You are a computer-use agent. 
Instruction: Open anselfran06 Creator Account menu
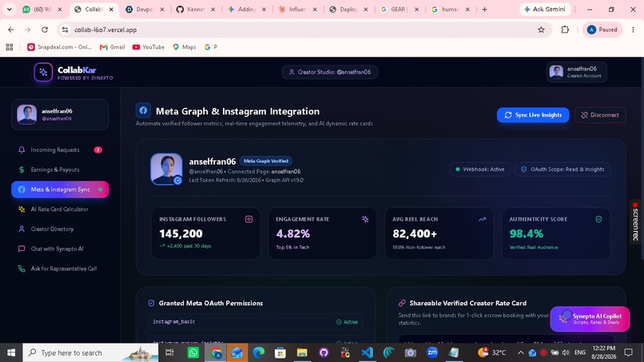click(x=577, y=72)
